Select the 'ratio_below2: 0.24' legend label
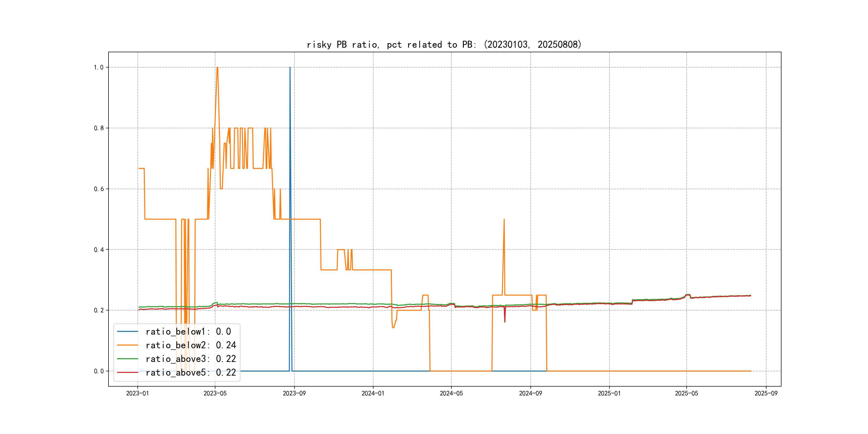 tap(191, 345)
